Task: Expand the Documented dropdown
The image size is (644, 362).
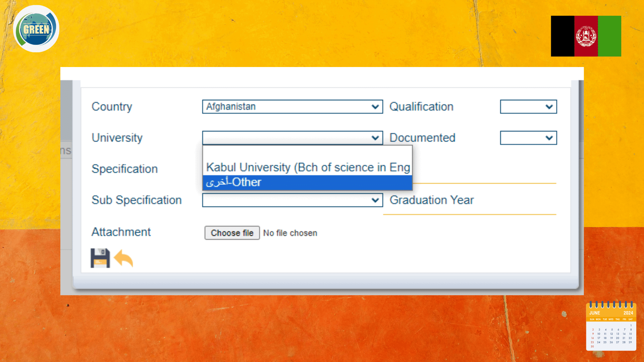Action: [x=528, y=138]
